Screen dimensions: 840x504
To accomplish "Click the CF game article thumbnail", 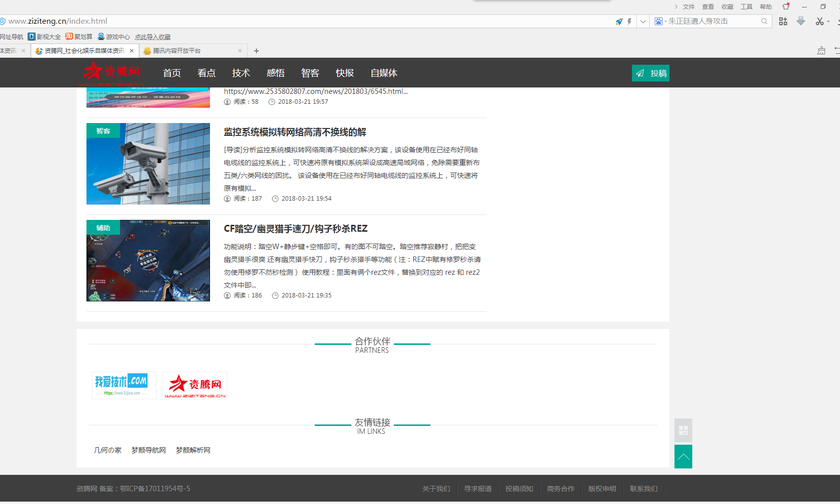I will [148, 260].
